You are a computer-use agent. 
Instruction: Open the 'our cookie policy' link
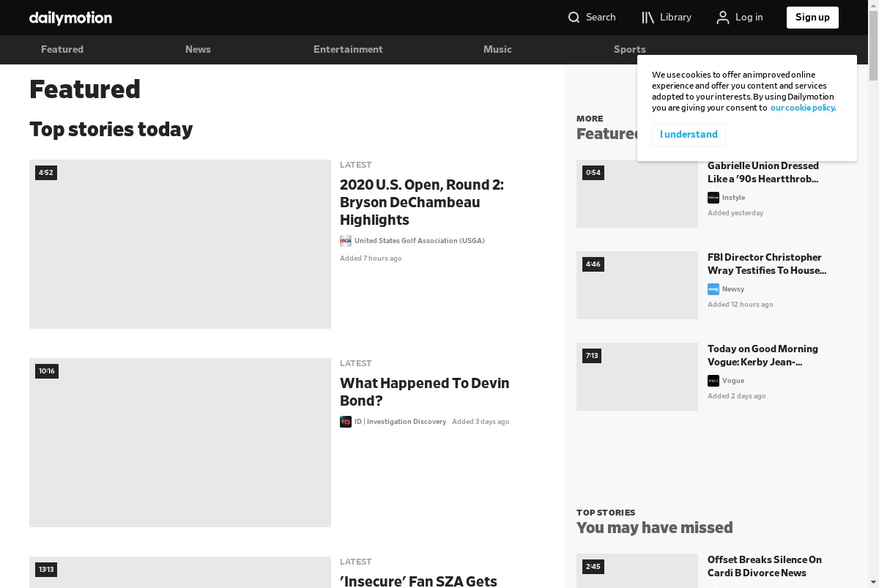pyautogui.click(x=803, y=108)
